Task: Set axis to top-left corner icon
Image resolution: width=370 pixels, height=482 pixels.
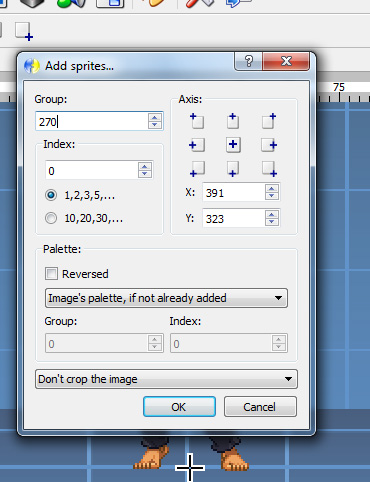Action: [197, 121]
